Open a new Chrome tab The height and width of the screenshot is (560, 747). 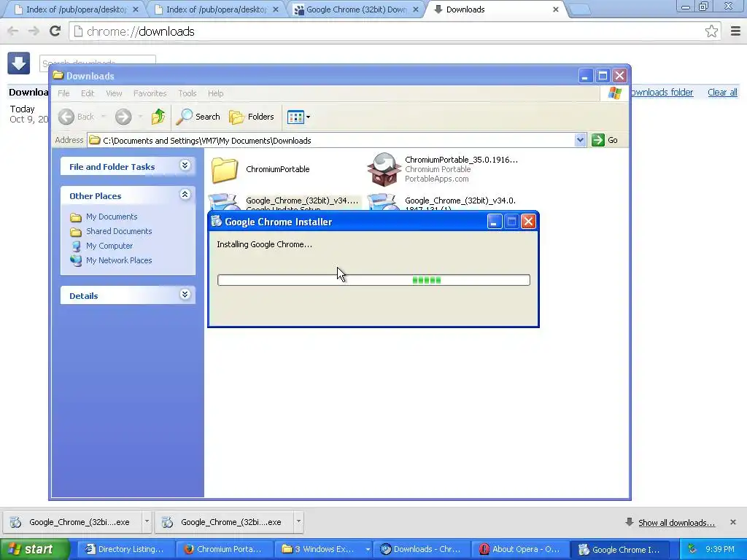[580, 10]
